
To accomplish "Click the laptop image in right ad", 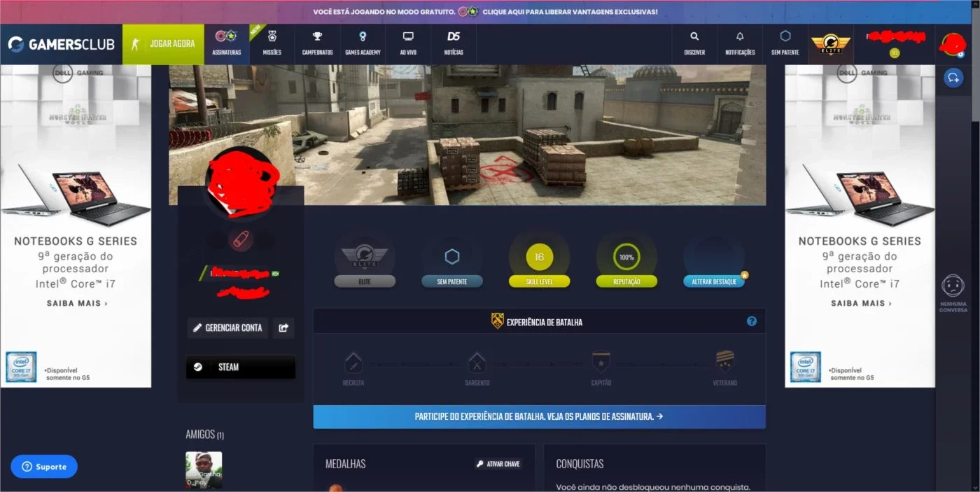I will point(860,195).
